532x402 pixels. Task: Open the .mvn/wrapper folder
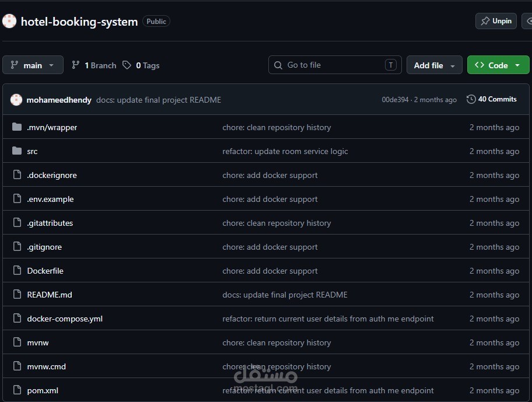(x=52, y=127)
